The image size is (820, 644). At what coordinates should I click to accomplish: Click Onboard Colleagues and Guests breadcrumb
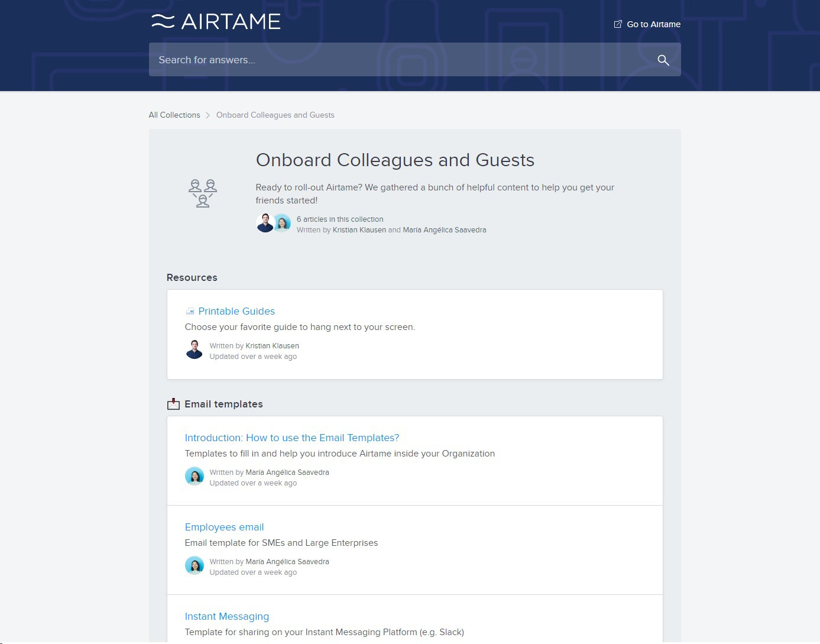coord(276,115)
